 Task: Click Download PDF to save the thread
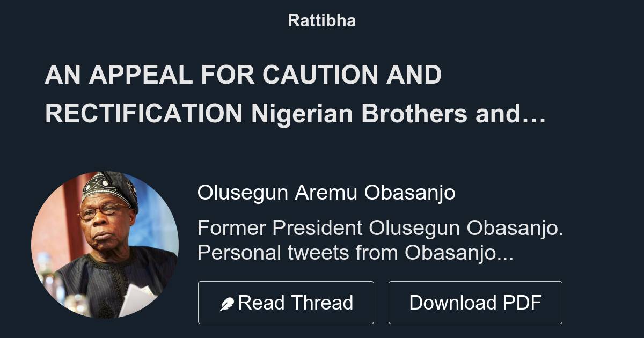pos(475,302)
